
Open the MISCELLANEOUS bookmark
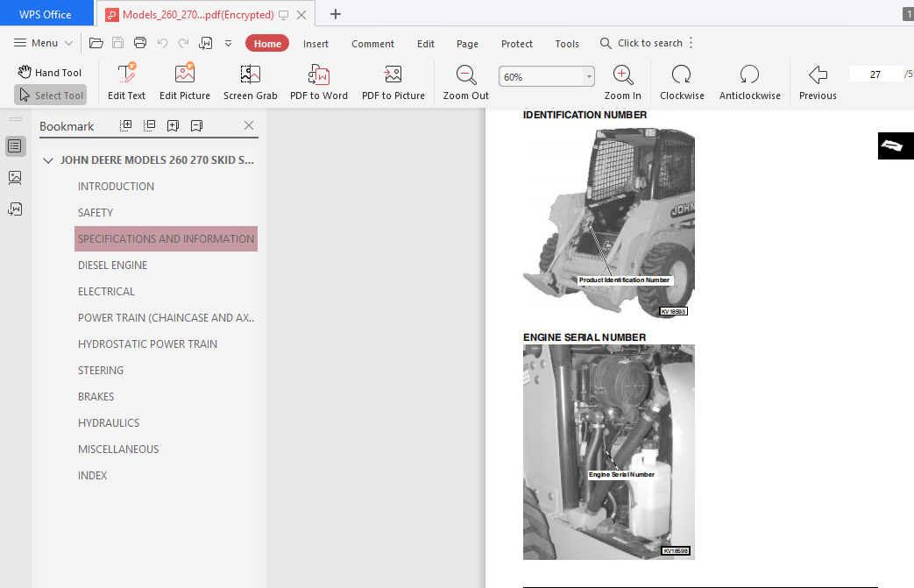(118, 449)
